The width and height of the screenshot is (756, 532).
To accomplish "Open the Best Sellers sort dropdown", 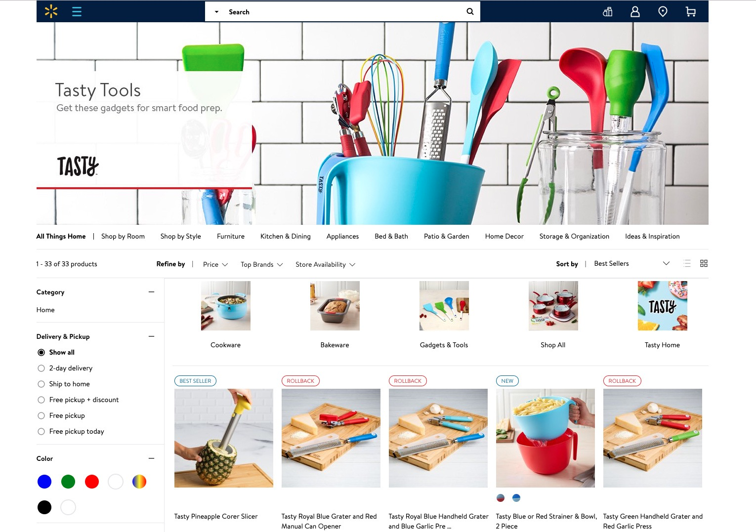I will [631, 263].
